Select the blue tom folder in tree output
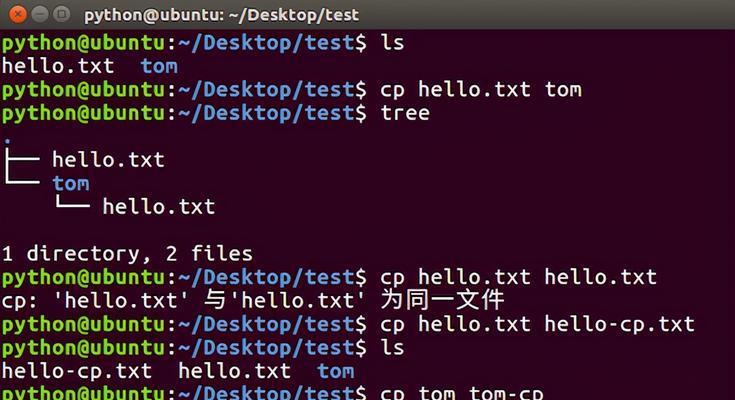 coord(71,183)
